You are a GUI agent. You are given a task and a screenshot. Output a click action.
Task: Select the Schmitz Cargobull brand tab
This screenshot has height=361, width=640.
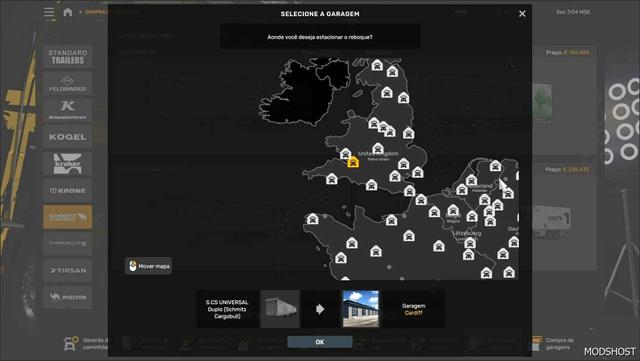tap(68, 217)
